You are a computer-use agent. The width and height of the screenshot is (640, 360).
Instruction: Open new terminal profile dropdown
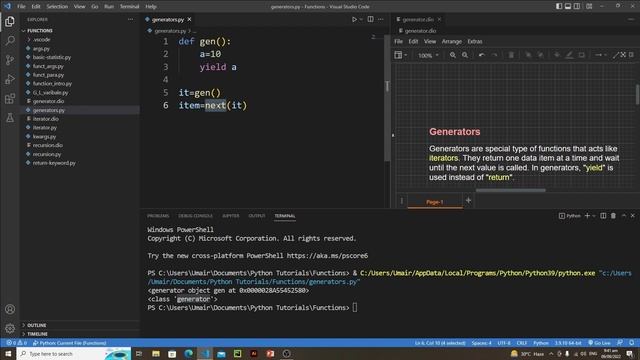(594, 216)
